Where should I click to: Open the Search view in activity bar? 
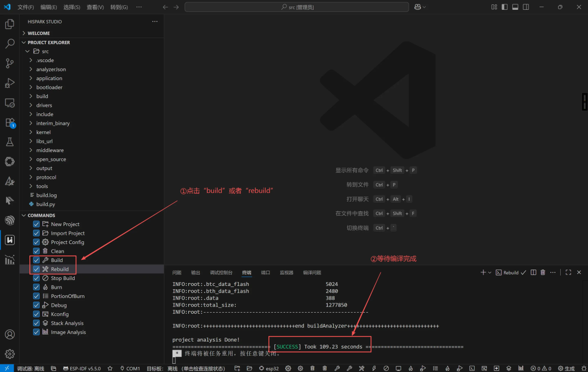10,44
